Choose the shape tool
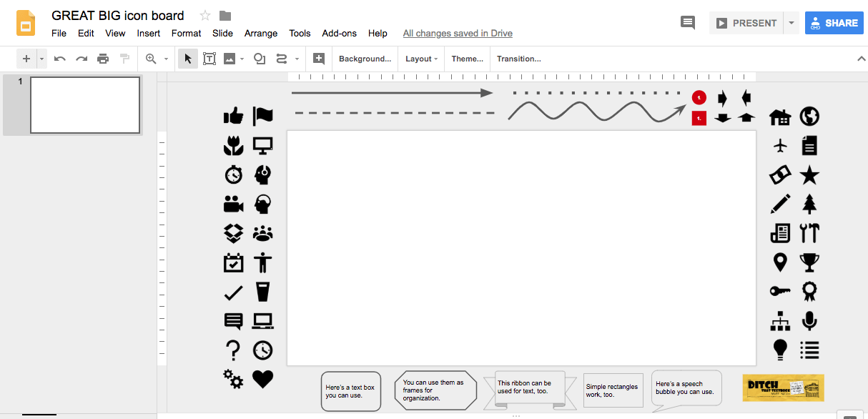The height and width of the screenshot is (419, 868). point(259,59)
